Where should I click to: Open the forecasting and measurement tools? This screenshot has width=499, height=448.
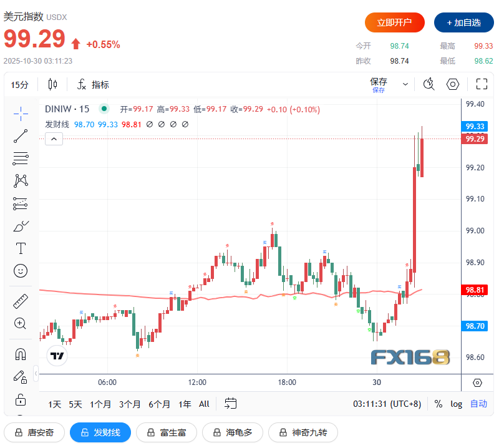[x=21, y=203]
